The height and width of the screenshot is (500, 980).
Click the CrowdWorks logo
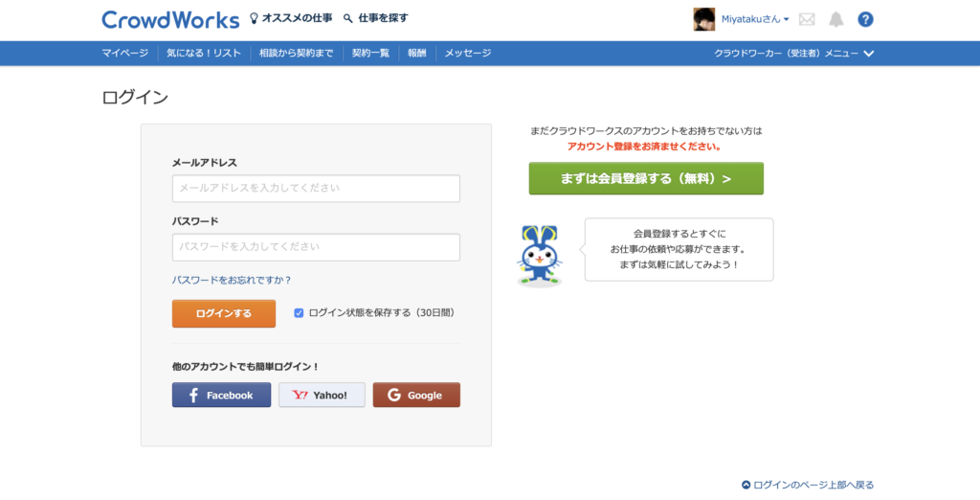[x=170, y=19]
